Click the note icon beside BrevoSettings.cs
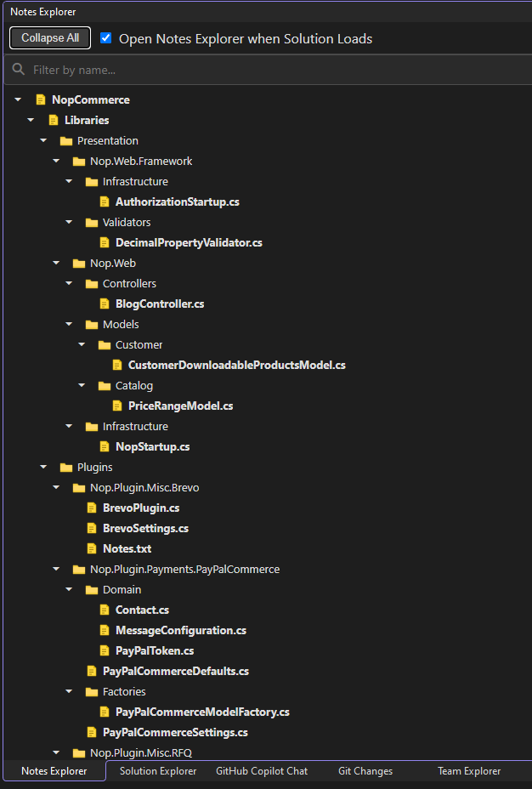 click(x=92, y=528)
